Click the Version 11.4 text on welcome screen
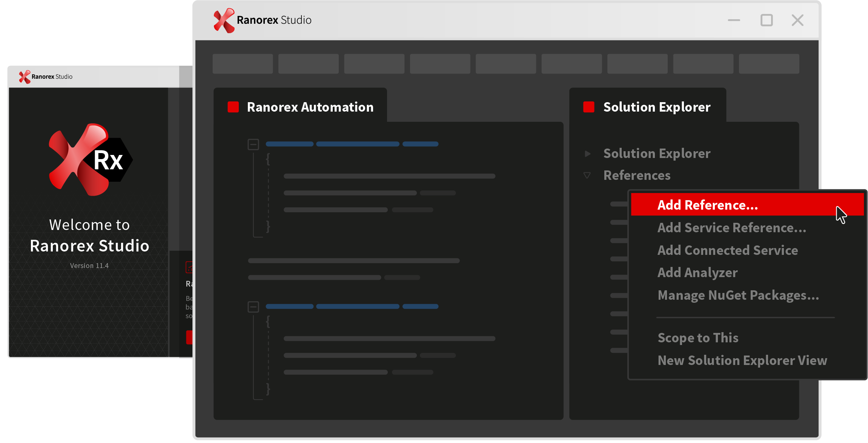The width and height of the screenshot is (868, 443). coord(89,266)
